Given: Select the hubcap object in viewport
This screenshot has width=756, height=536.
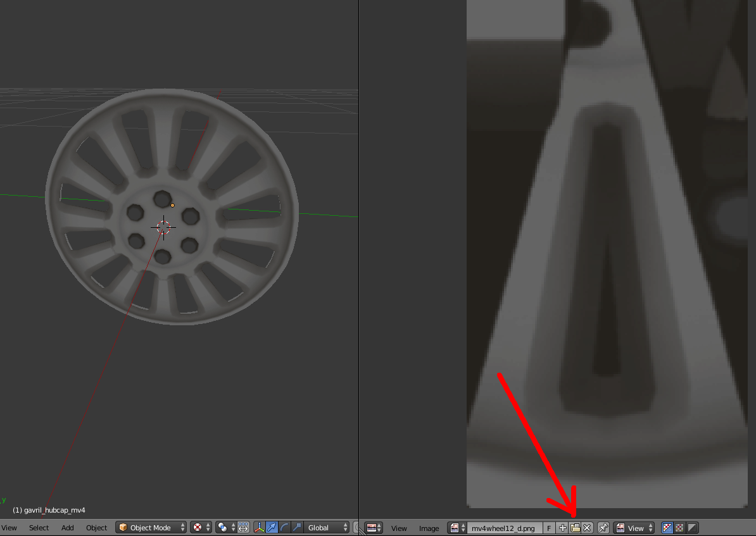Looking at the screenshot, I should [x=172, y=206].
